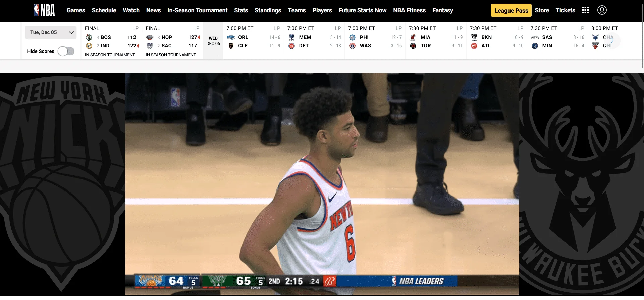The image size is (644, 300).
Task: Open the Fantasy menu
Action: coord(443,10)
